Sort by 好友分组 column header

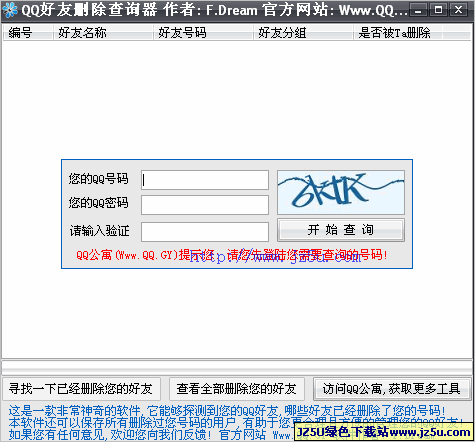[303, 33]
